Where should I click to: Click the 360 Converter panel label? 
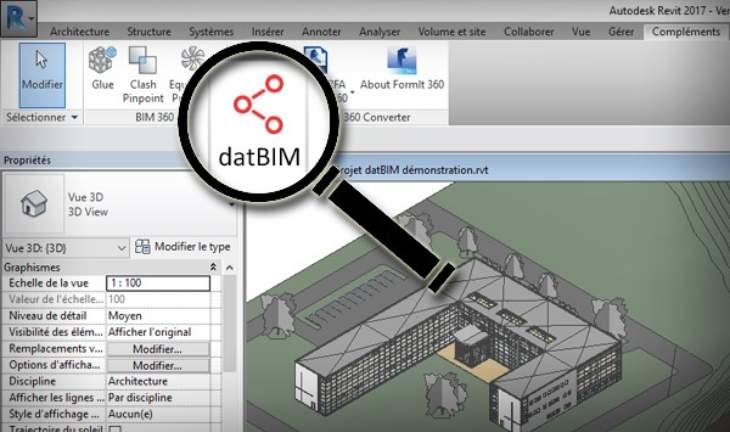377,117
